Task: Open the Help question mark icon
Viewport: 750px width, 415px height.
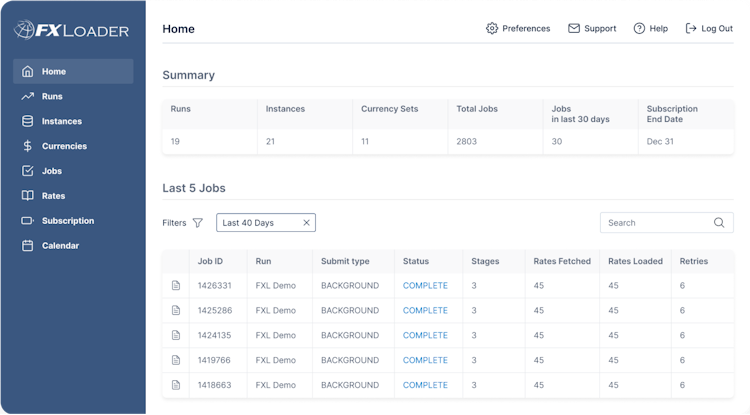Action: [639, 29]
